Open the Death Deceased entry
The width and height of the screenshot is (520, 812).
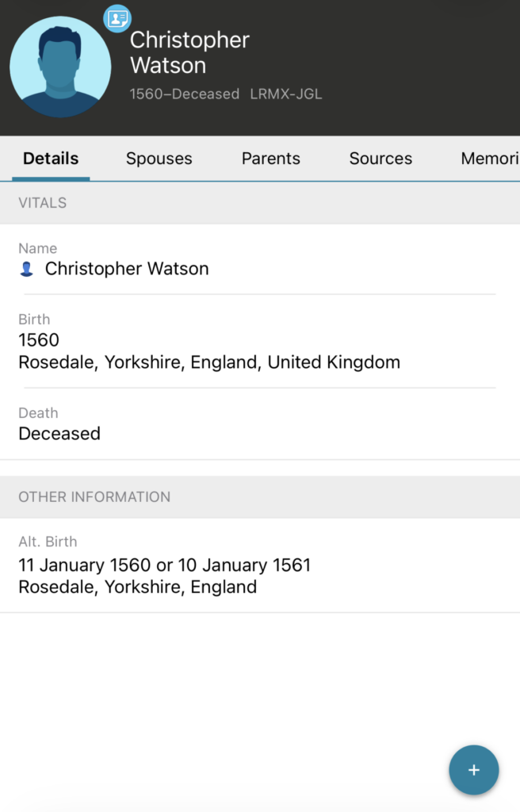59,433
